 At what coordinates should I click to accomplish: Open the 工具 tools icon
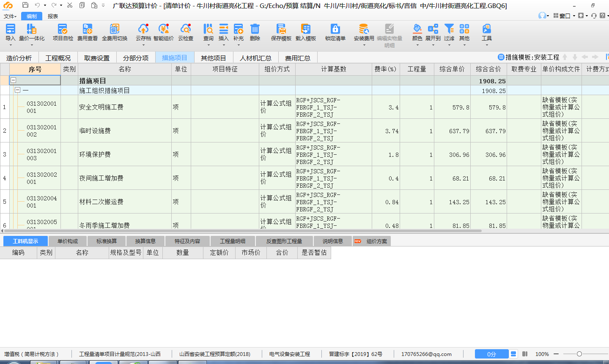pyautogui.click(x=487, y=29)
